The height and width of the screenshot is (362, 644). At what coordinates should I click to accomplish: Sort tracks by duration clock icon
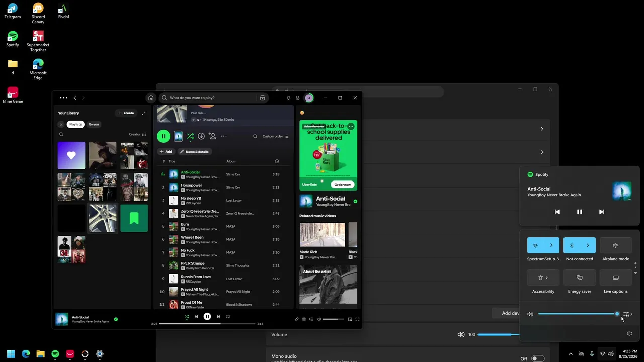(277, 161)
